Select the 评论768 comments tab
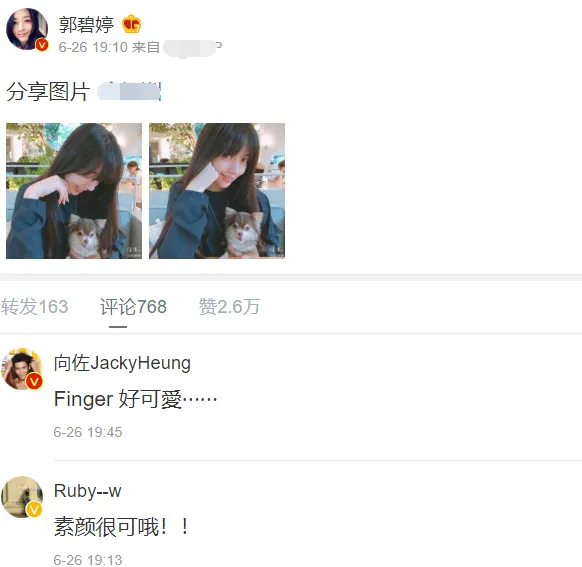582x567 pixels. coord(133,307)
